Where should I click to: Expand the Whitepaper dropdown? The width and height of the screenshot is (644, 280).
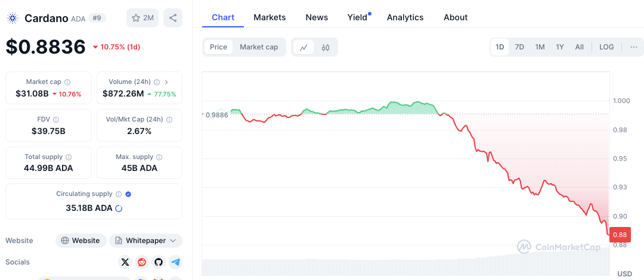pyautogui.click(x=174, y=241)
